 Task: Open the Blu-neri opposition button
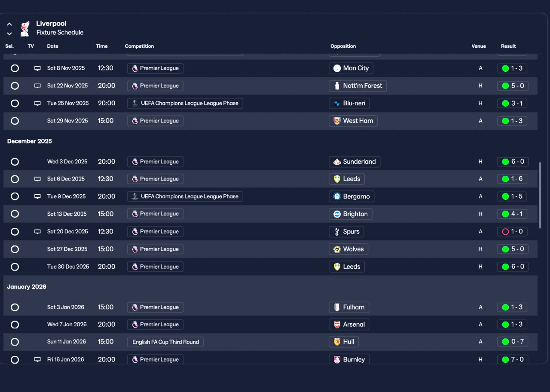pos(349,104)
